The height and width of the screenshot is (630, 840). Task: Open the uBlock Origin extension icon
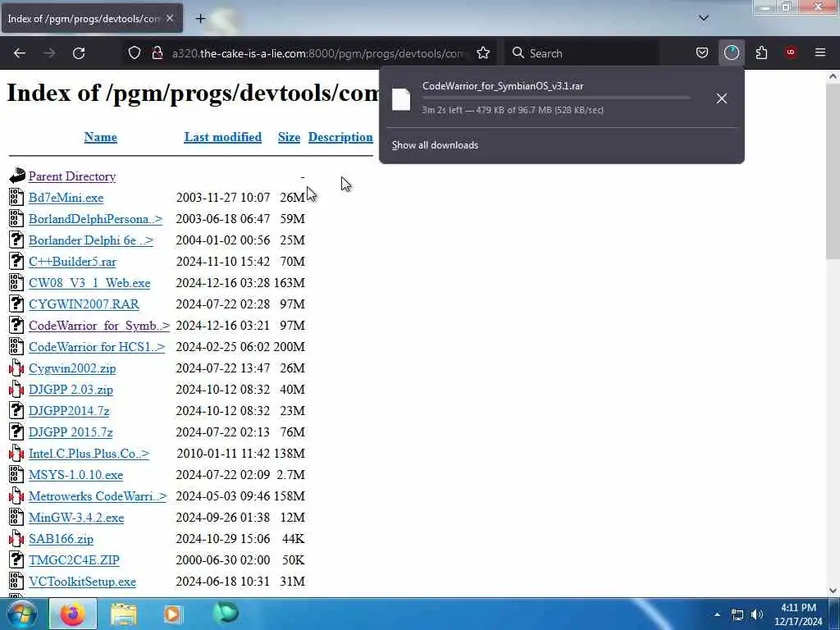(x=791, y=53)
